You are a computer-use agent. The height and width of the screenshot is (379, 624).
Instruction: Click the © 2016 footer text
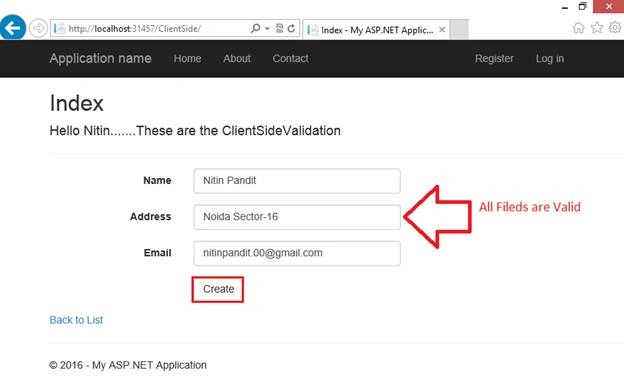[x=128, y=365]
